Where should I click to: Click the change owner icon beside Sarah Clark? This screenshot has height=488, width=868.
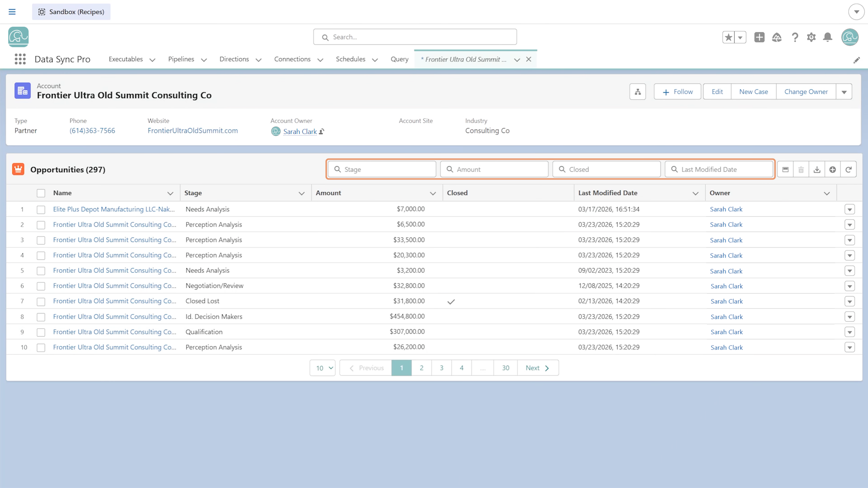(322, 131)
